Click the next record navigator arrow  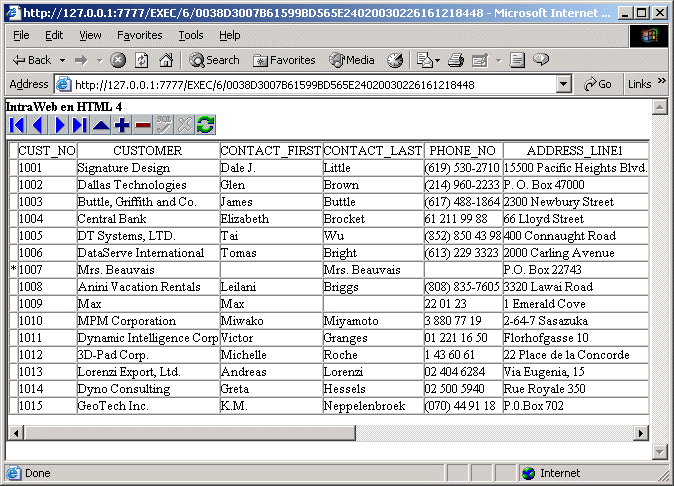tap(59, 125)
